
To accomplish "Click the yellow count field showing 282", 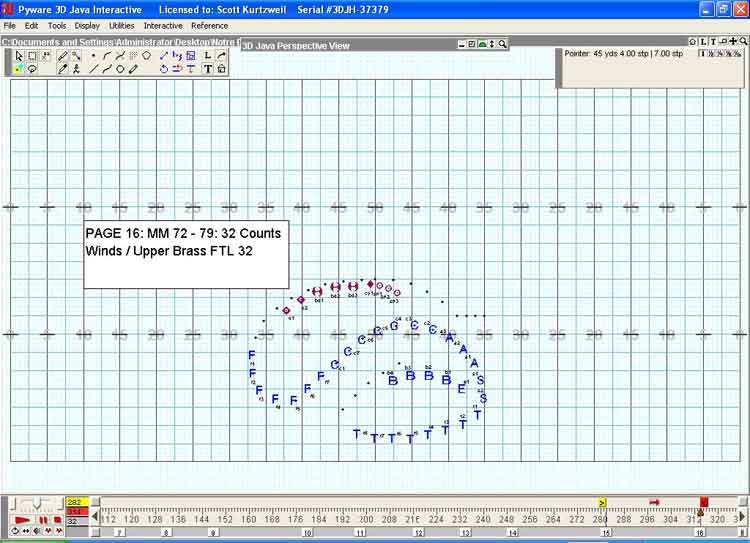I will click(77, 502).
